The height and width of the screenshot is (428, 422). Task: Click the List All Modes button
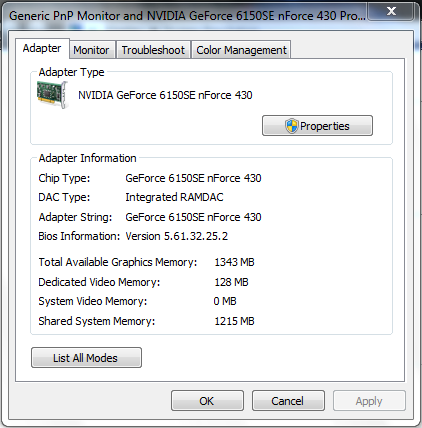86,358
